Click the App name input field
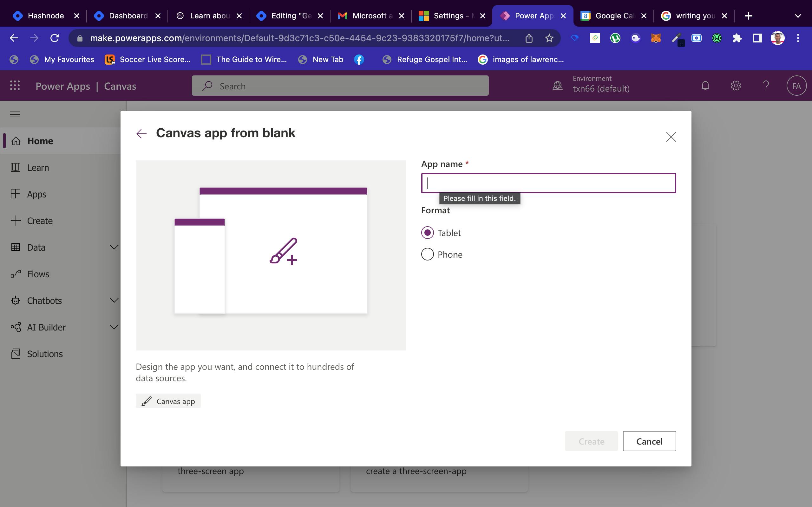Viewport: 812px width, 507px height. click(548, 183)
